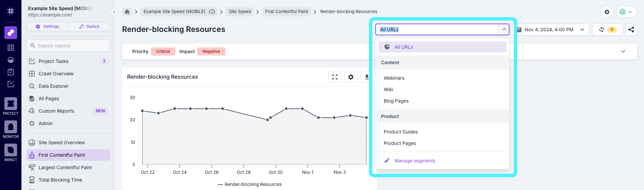Expand chart to fullscreen
This screenshot has width=644, height=190.
(335, 77)
